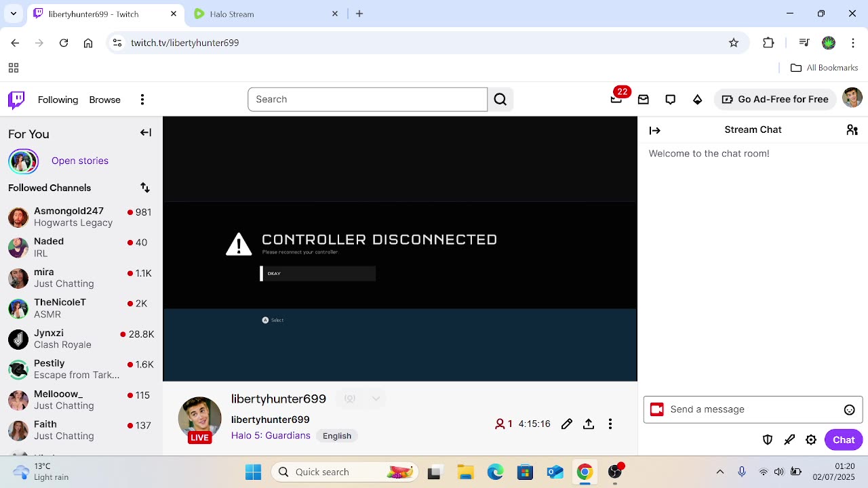This screenshot has width=868, height=488.
Task: Click the browser address bar URL
Action: [x=184, y=43]
